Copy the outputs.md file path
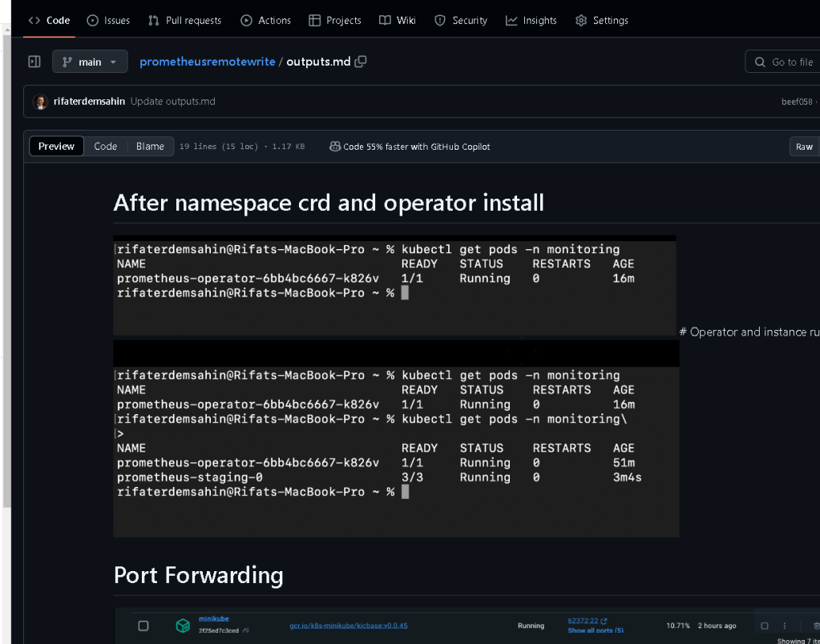The width and height of the screenshot is (820, 644). pos(361,62)
